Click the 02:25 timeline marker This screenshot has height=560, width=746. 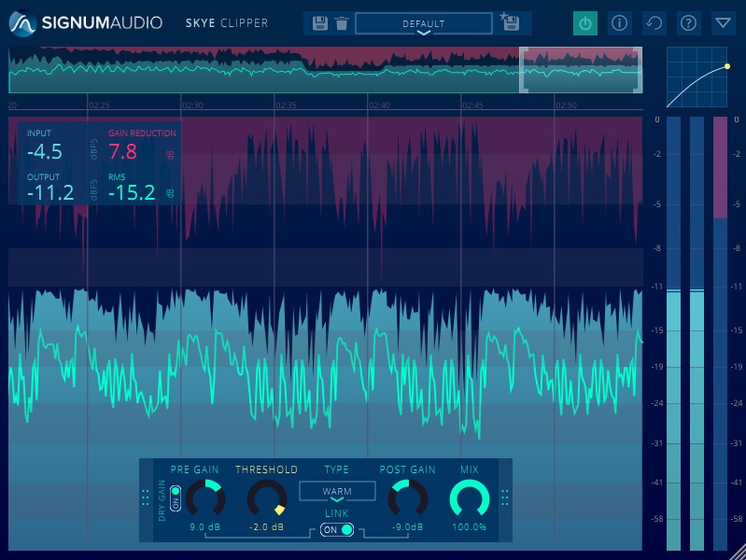click(99, 105)
